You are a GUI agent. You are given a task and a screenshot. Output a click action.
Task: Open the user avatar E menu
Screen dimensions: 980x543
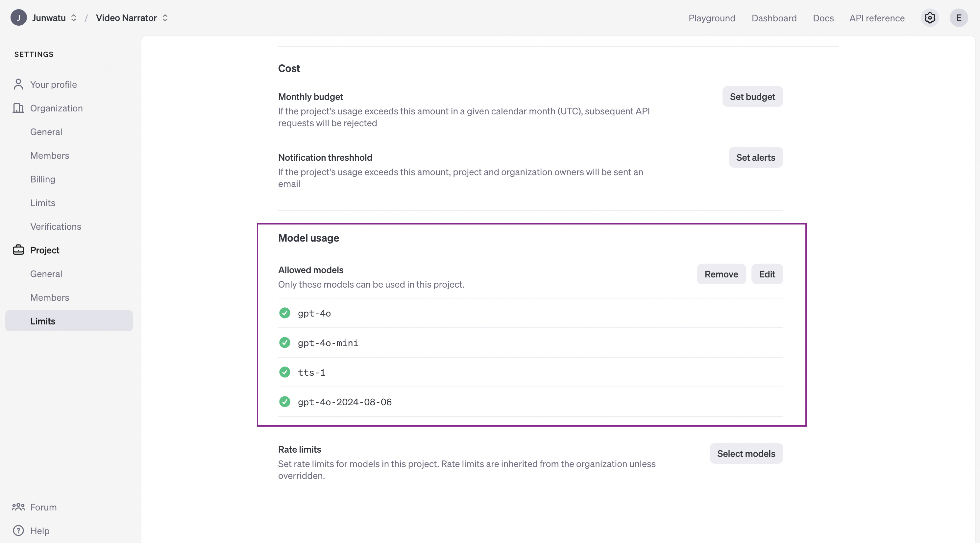[958, 18]
